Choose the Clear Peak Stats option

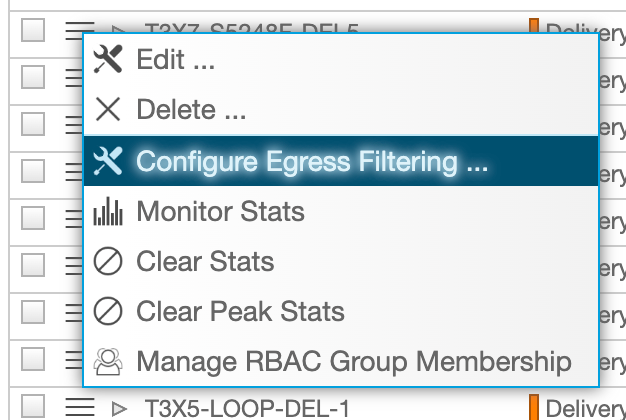pos(341,311)
